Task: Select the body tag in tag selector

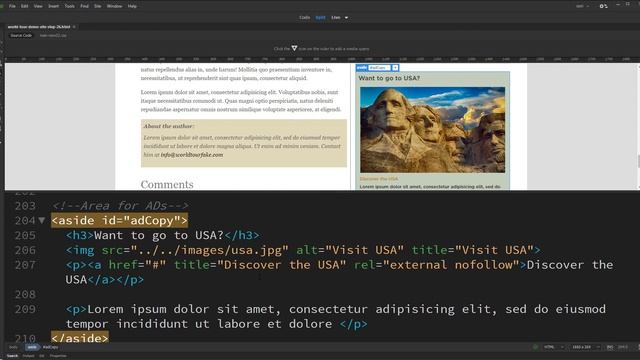Action: click(13, 347)
